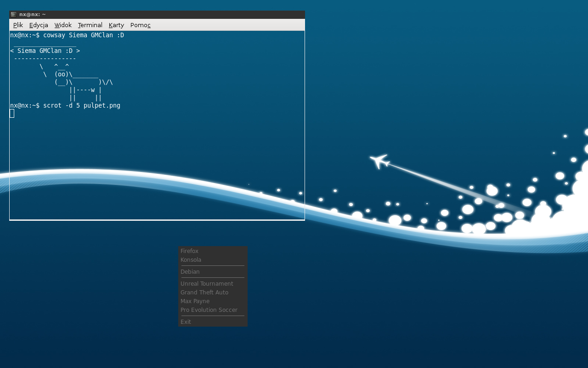Launch Grand Theft Auto from the menu
The image size is (588, 368).
pos(204,293)
